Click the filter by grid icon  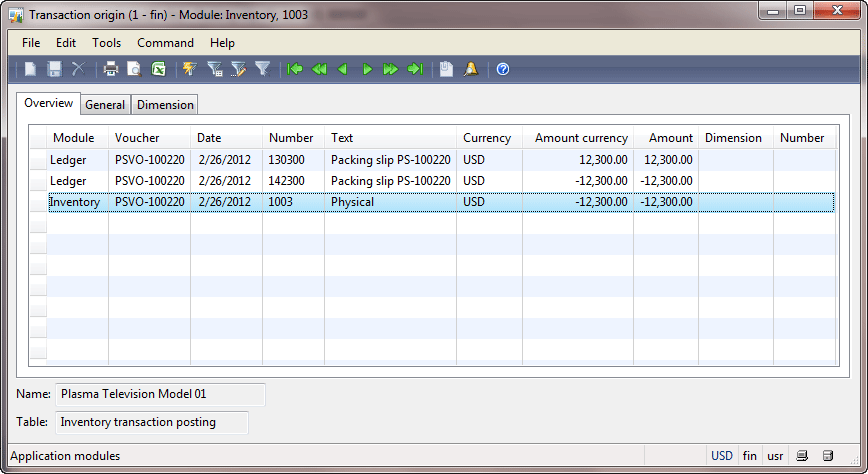pos(214,69)
